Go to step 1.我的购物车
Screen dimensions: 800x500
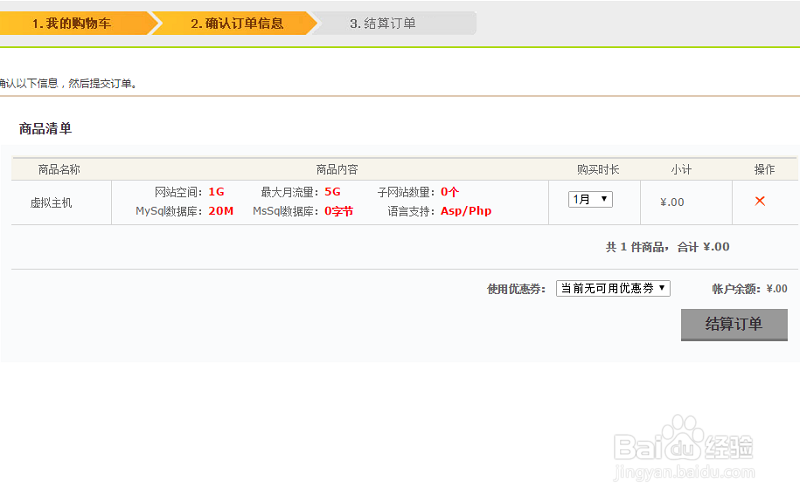[x=71, y=23]
